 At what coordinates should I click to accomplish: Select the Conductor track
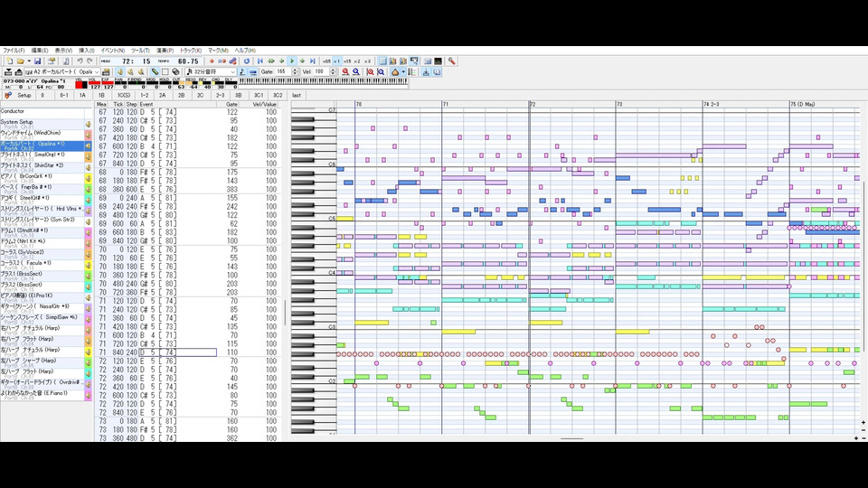42,113
